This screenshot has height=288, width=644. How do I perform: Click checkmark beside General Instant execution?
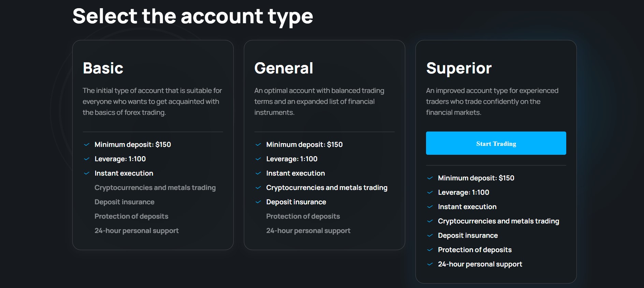[x=258, y=173]
